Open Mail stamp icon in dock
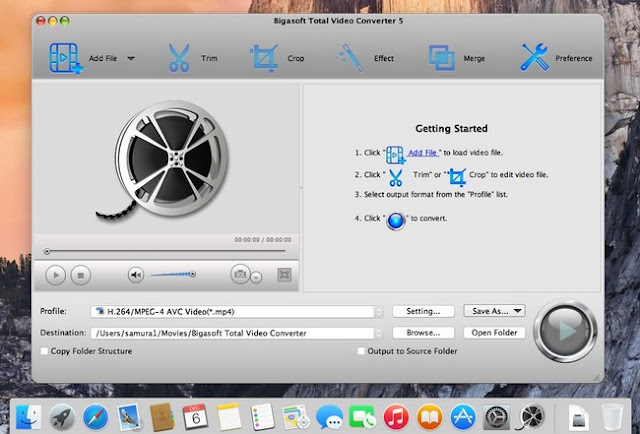Image resolution: width=640 pixels, height=434 pixels. pos(129,417)
